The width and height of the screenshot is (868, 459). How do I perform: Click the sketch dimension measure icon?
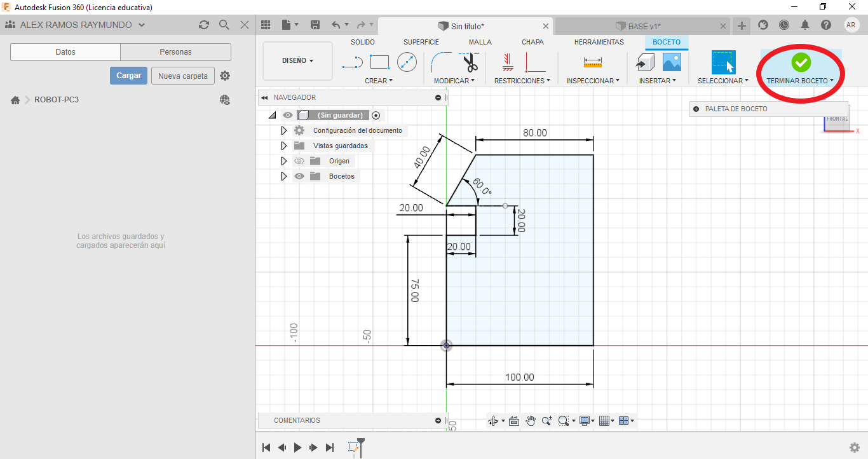point(592,62)
